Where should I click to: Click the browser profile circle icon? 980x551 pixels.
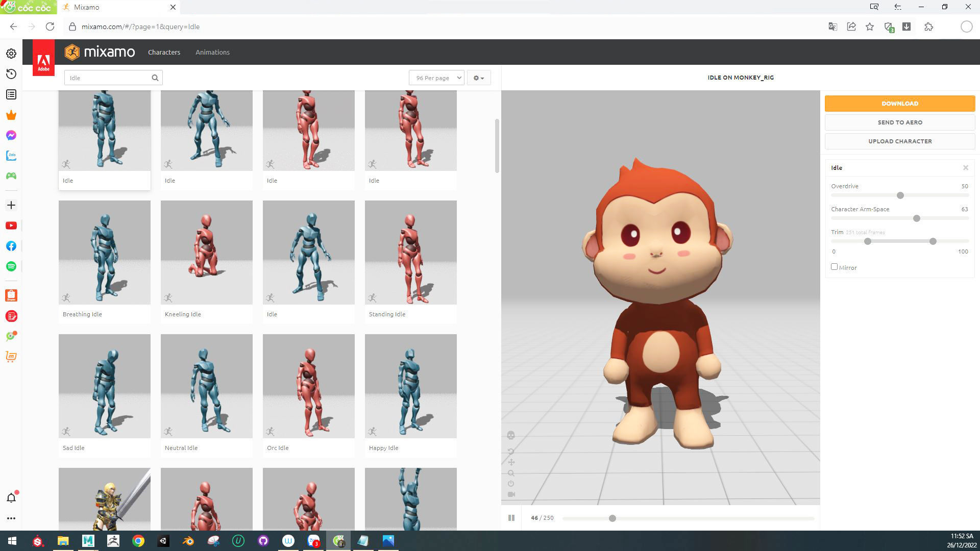[966, 27]
